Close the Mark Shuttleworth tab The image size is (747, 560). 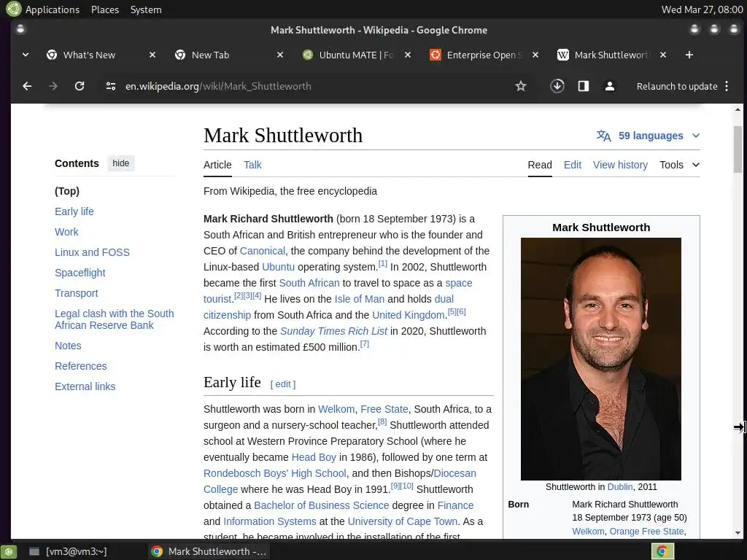(x=663, y=55)
